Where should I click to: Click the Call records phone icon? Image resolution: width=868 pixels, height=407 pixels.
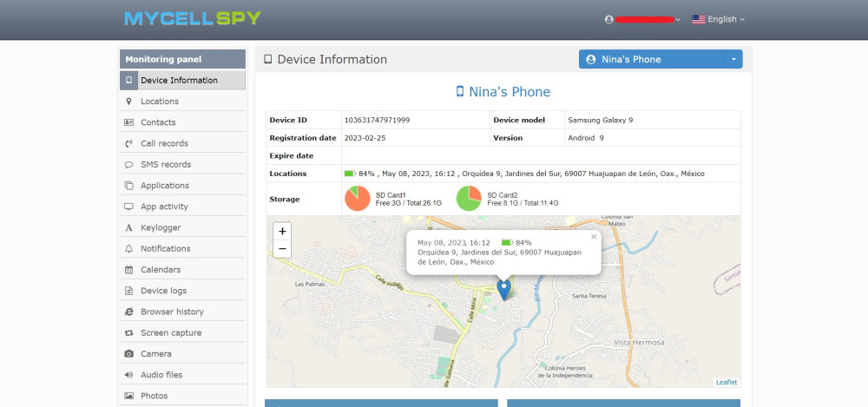point(129,143)
